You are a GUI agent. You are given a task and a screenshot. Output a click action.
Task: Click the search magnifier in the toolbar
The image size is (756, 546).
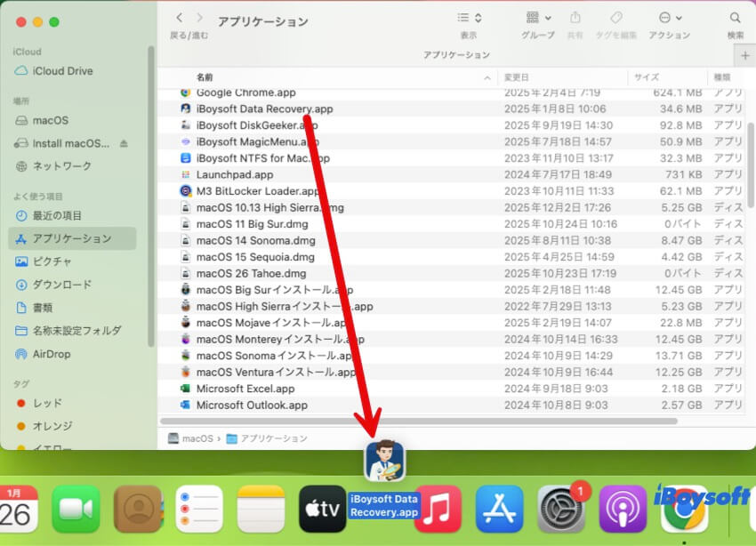[x=735, y=17]
